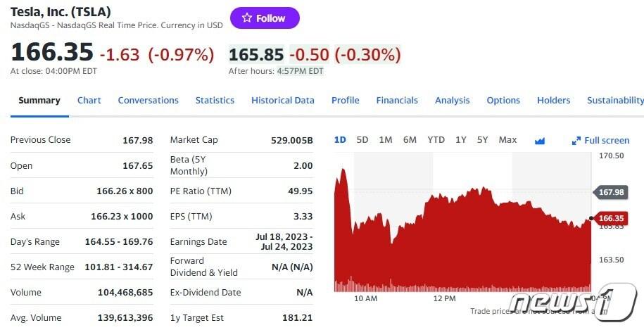This screenshot has height=330, width=644.
Task: Click the 167.98 previous close marker
Action: [610, 192]
